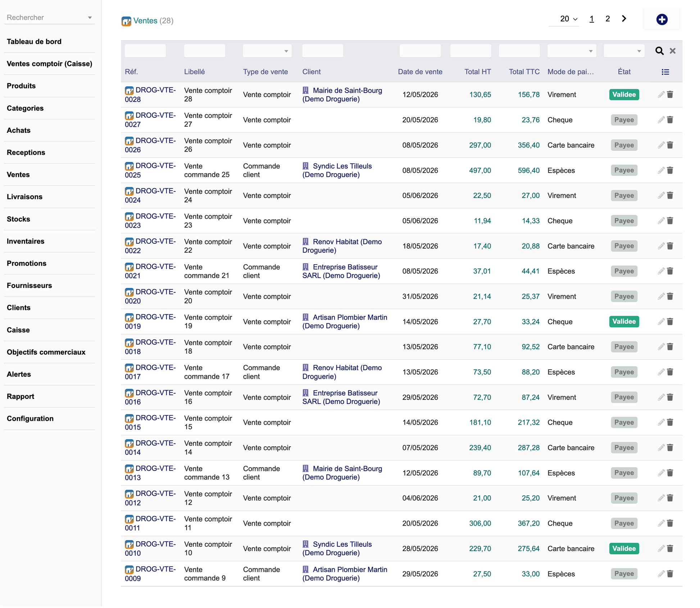Edit sale DROG-VTE-0016 pencil icon

661,397
